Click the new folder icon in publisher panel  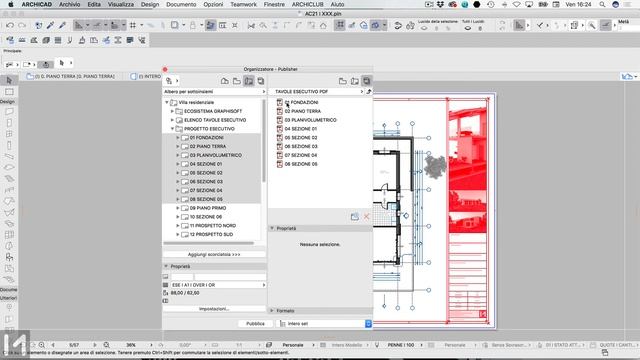(x=355, y=217)
